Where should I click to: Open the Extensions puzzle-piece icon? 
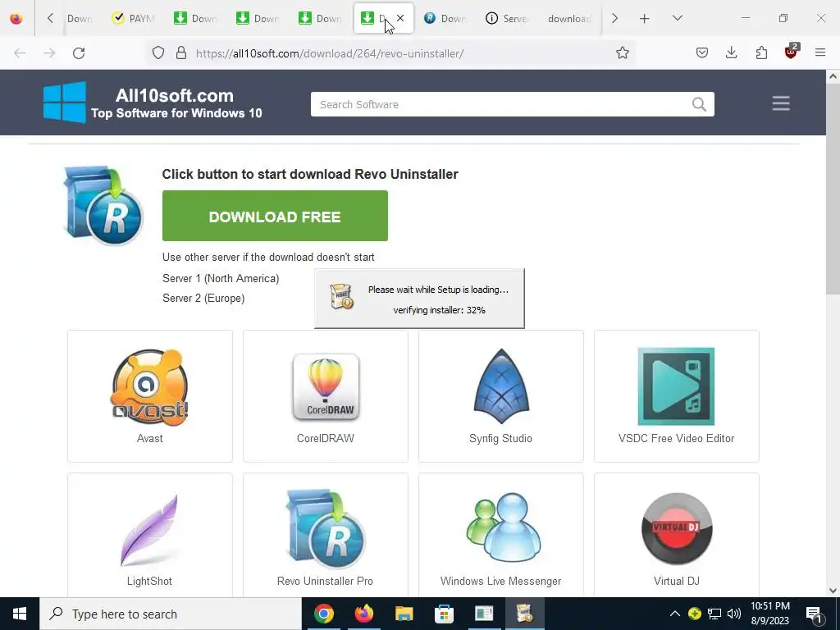pyautogui.click(x=761, y=53)
